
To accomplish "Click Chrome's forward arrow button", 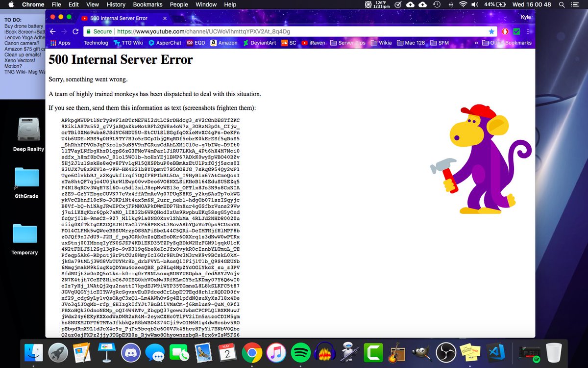I will tap(64, 31).
